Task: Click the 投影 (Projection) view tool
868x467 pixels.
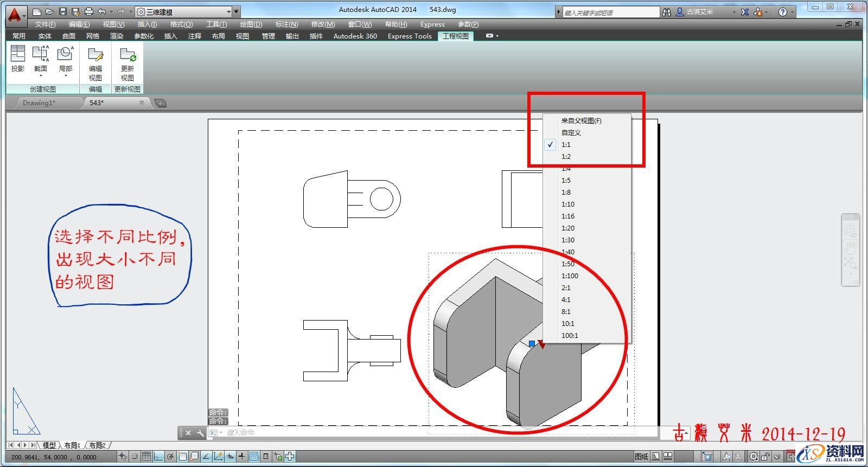Action: click(18, 59)
